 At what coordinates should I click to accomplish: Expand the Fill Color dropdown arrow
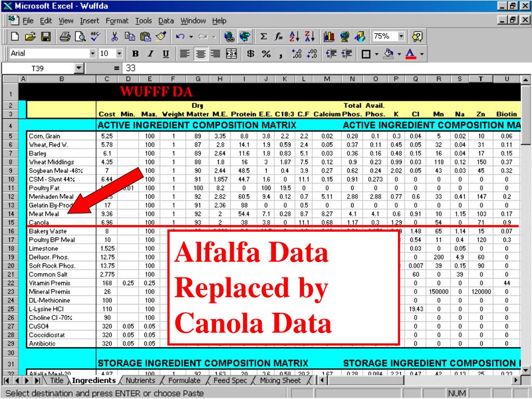pyautogui.click(x=400, y=54)
